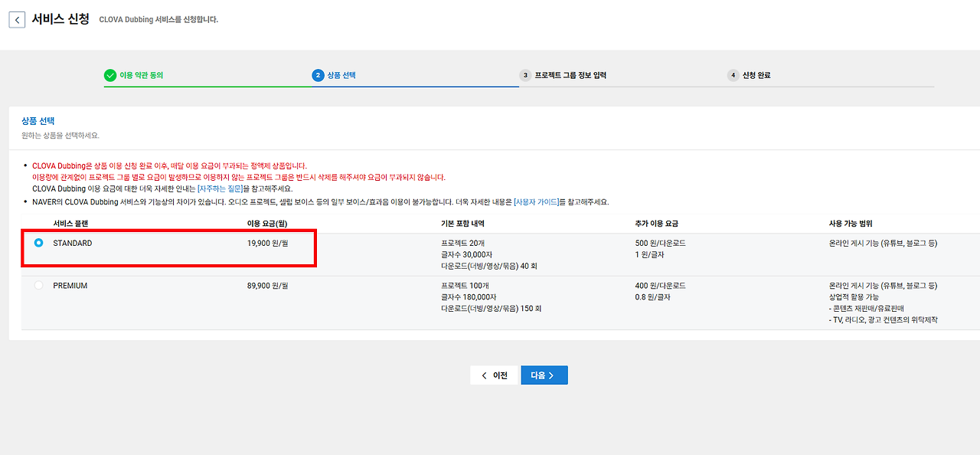
Task: Click the 이전 button
Action: coord(494,375)
